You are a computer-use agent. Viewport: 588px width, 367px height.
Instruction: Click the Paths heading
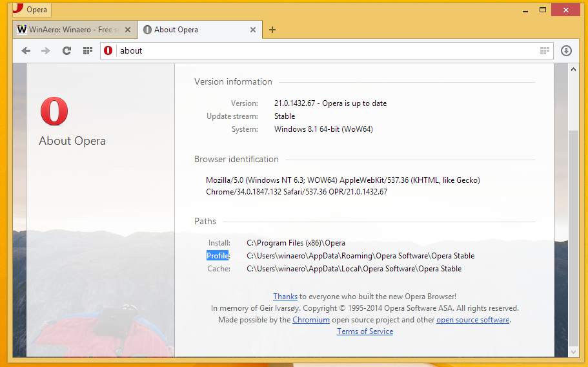[205, 222]
